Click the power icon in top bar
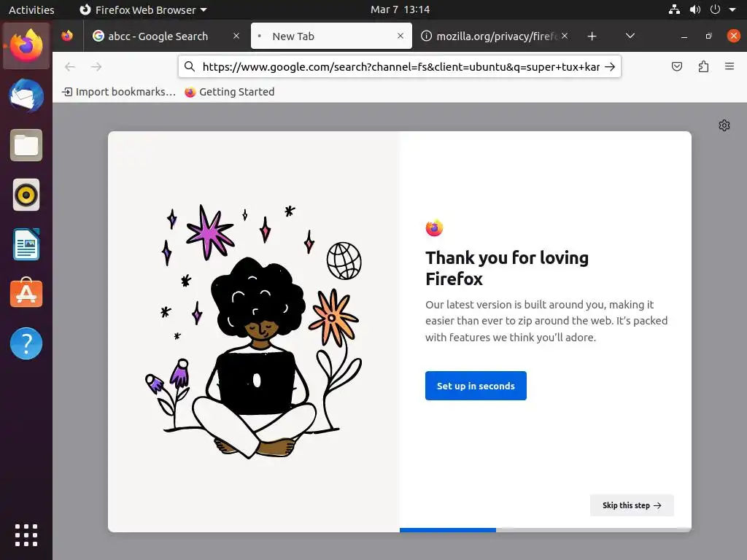This screenshot has width=747, height=560. [x=715, y=9]
